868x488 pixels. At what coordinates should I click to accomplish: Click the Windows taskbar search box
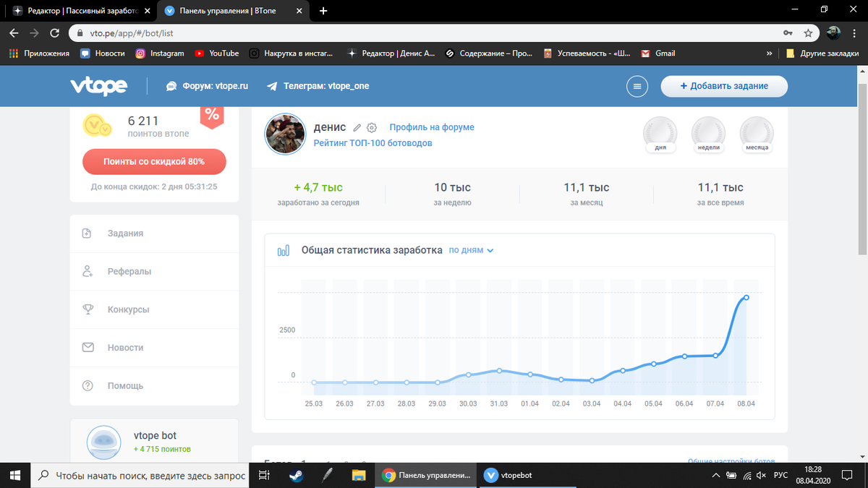140,475
